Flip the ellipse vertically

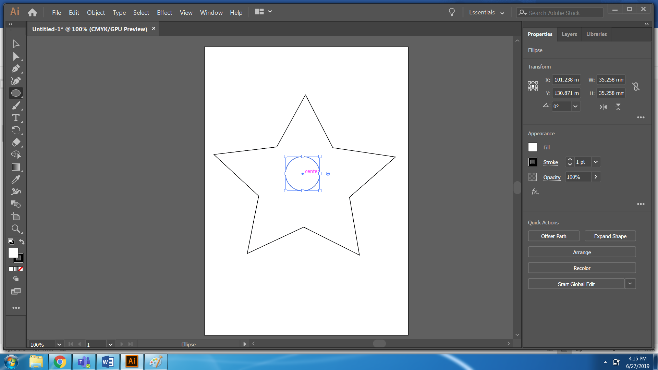pos(618,107)
